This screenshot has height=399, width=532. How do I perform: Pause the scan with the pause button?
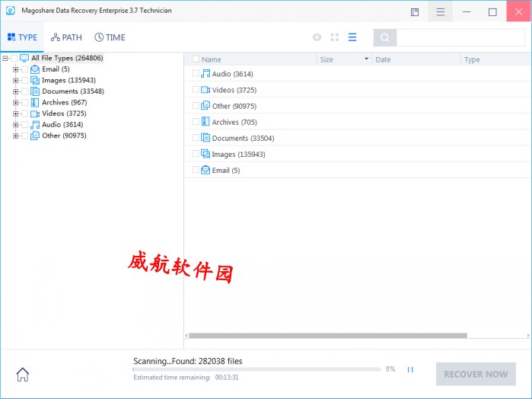tap(410, 369)
